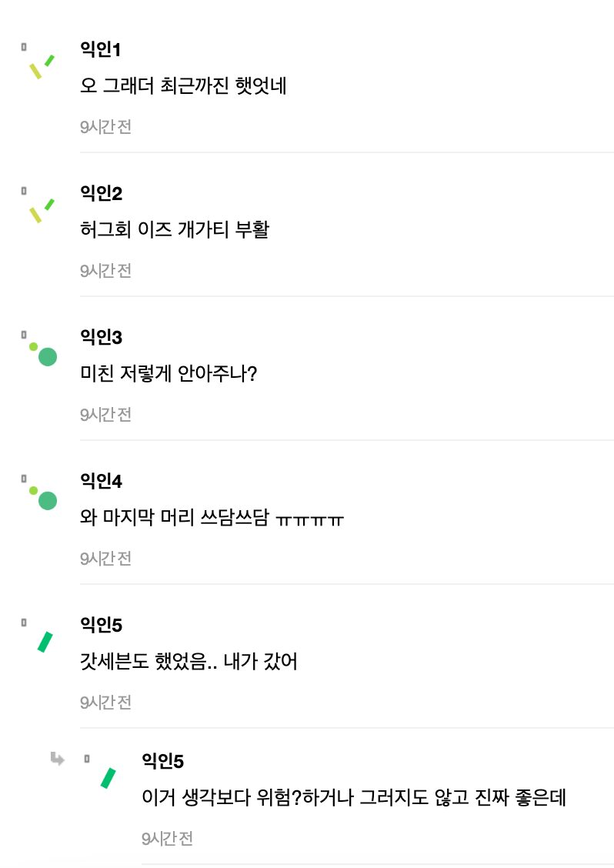
Task: Click the comment 와 마지막 머리 쓰담쓰담
Action: (212, 518)
